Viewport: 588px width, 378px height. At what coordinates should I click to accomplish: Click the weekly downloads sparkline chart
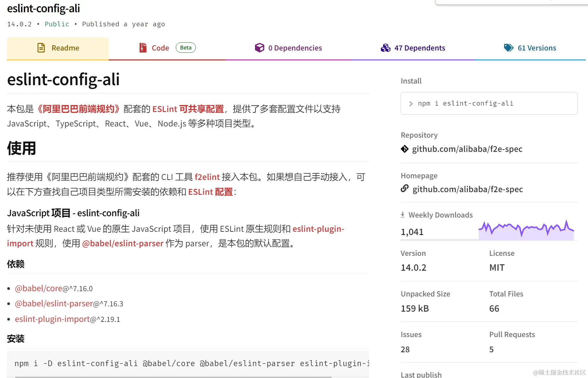pos(526,229)
